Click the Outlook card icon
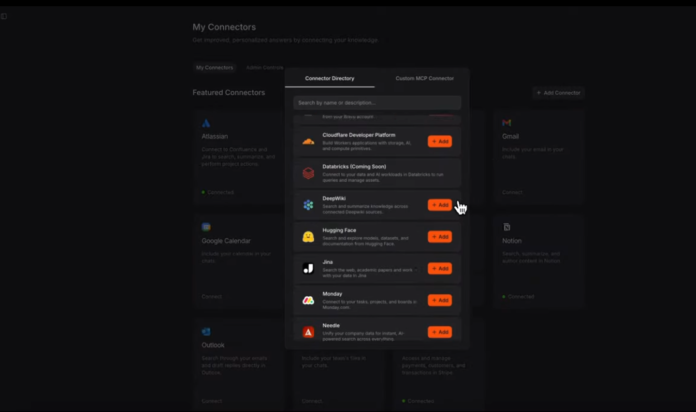This screenshot has height=412, width=696. tap(206, 332)
